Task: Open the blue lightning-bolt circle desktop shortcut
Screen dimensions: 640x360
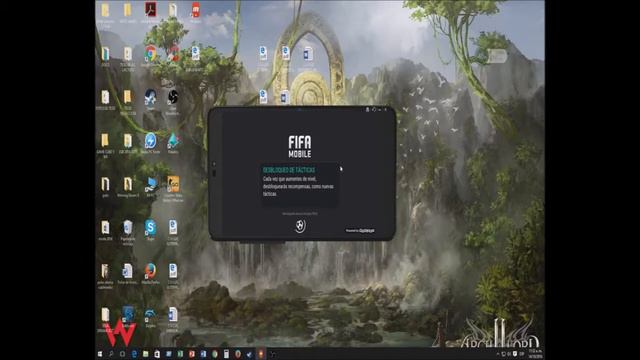Action: pos(150,140)
